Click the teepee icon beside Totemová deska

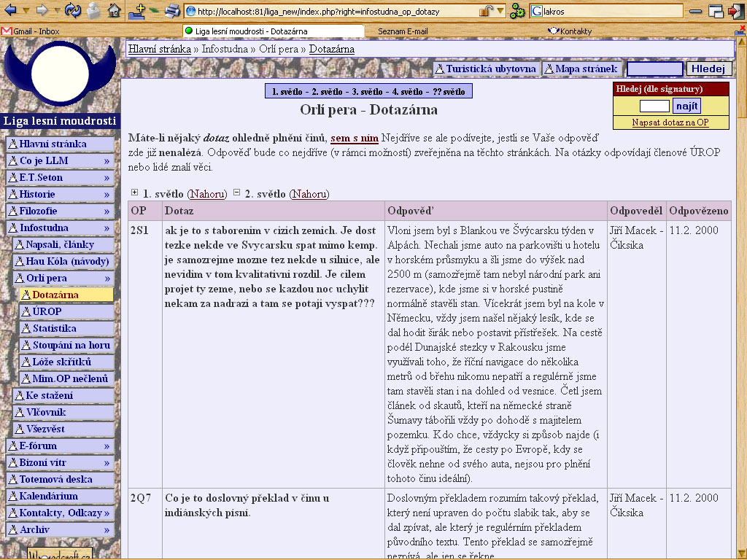click(x=13, y=480)
